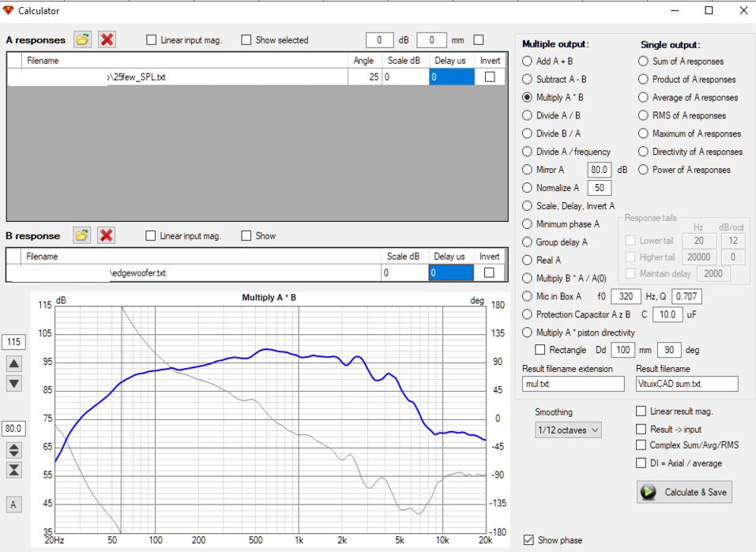Image resolution: width=756 pixels, height=552 pixels.
Task: Select Multiply A * piston directivity
Action: 528,332
